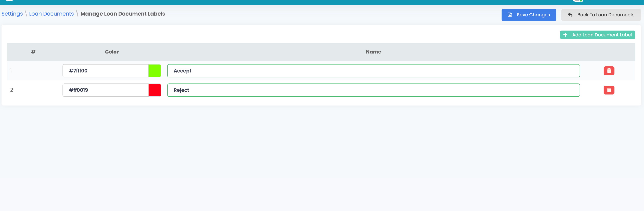644x211 pixels.
Task: Click the # column header
Action: (x=33, y=52)
